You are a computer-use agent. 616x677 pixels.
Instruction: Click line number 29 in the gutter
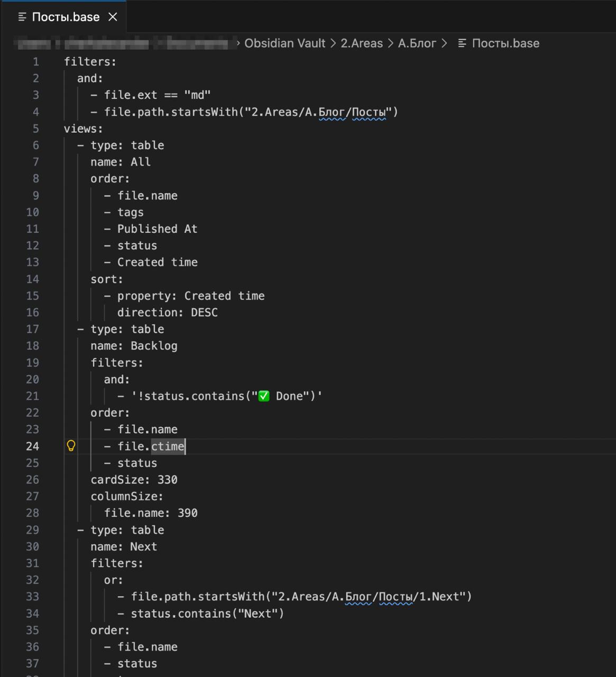tap(32, 530)
